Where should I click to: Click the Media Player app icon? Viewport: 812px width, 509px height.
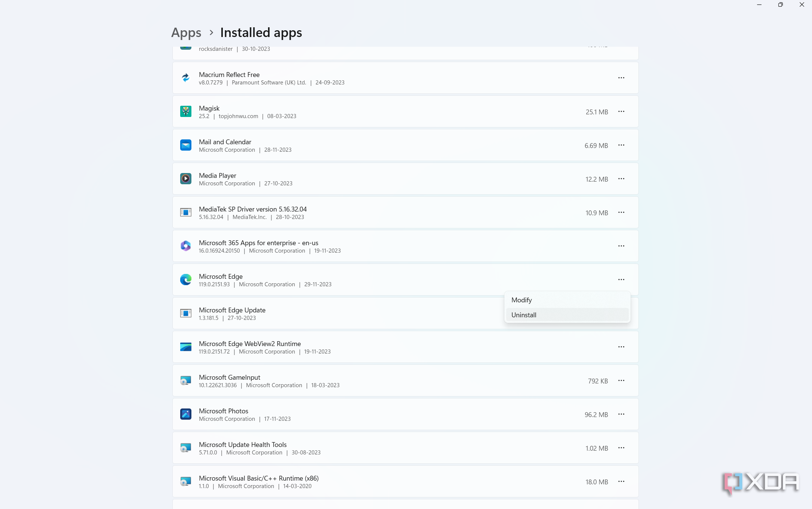[186, 179]
